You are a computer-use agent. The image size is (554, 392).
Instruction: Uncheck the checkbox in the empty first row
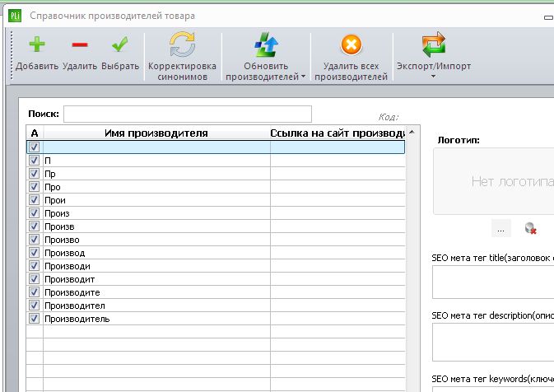point(34,147)
